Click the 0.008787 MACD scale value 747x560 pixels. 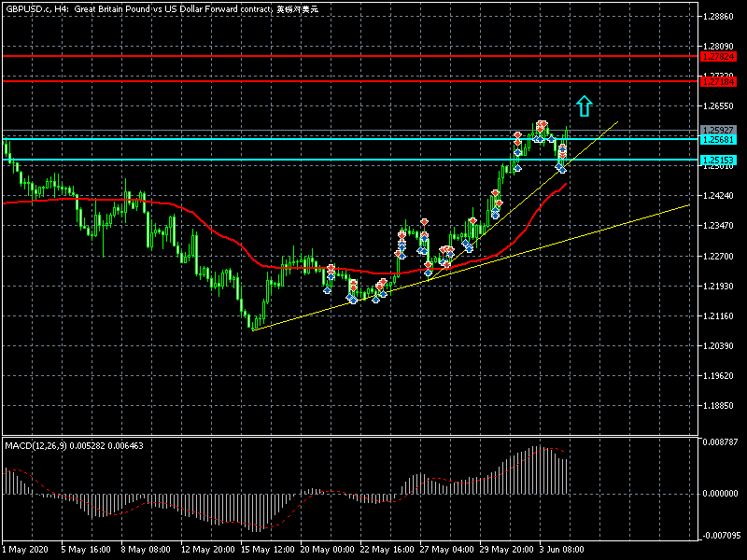[x=720, y=442]
